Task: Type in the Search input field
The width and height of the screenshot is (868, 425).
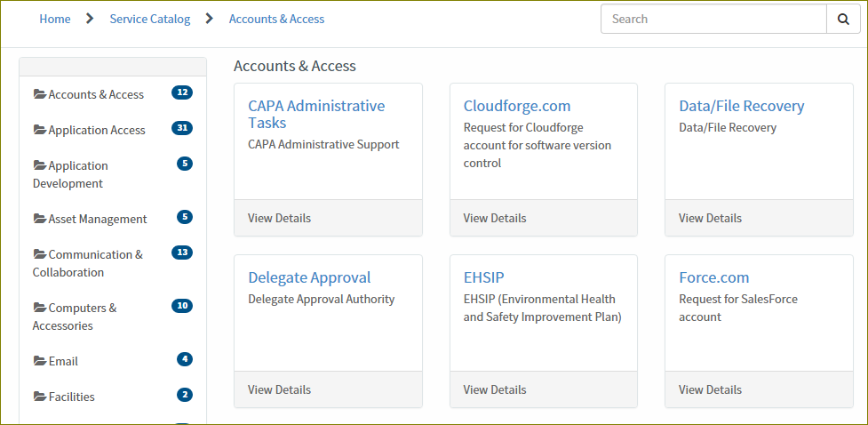Action: click(713, 19)
